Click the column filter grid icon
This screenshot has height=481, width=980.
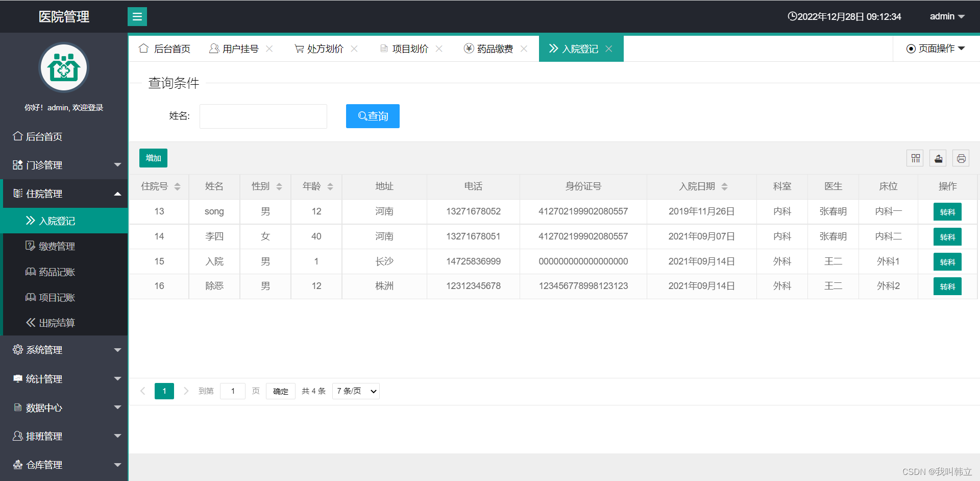(915, 158)
